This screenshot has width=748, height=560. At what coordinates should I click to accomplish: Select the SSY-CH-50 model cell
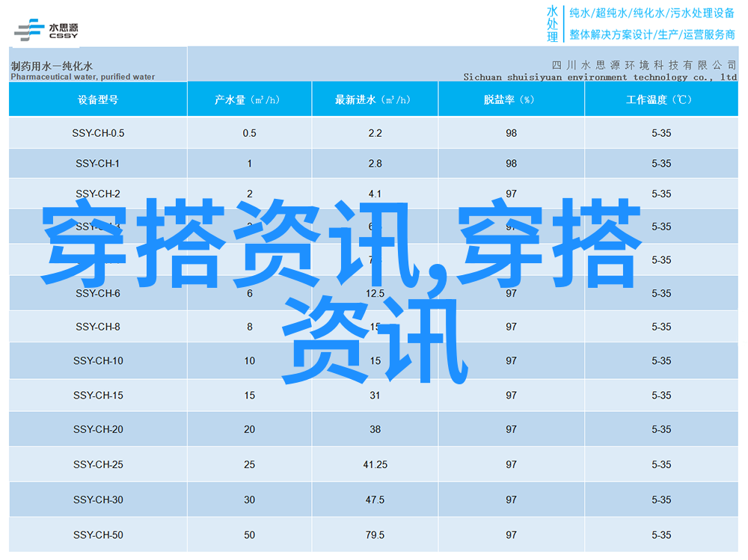coord(98,535)
